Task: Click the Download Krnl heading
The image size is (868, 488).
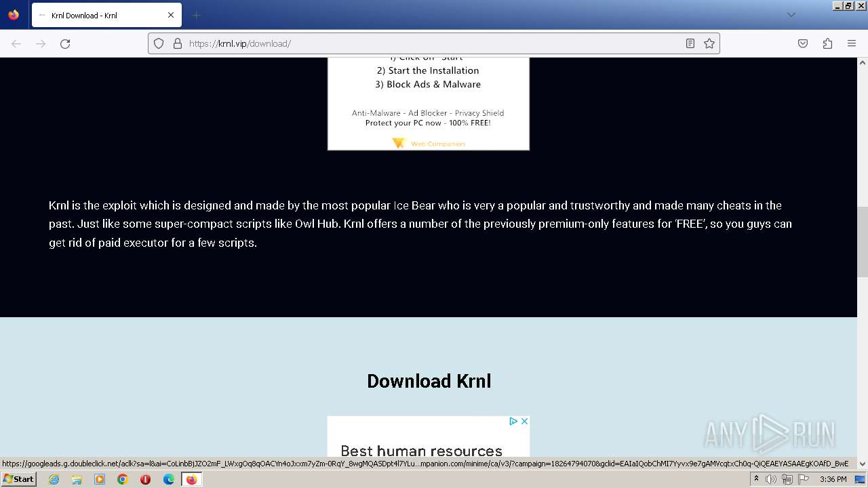Action: tap(429, 381)
